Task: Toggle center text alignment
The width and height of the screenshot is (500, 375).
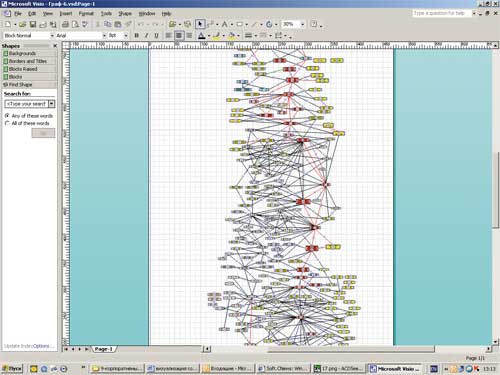Action: [x=179, y=35]
